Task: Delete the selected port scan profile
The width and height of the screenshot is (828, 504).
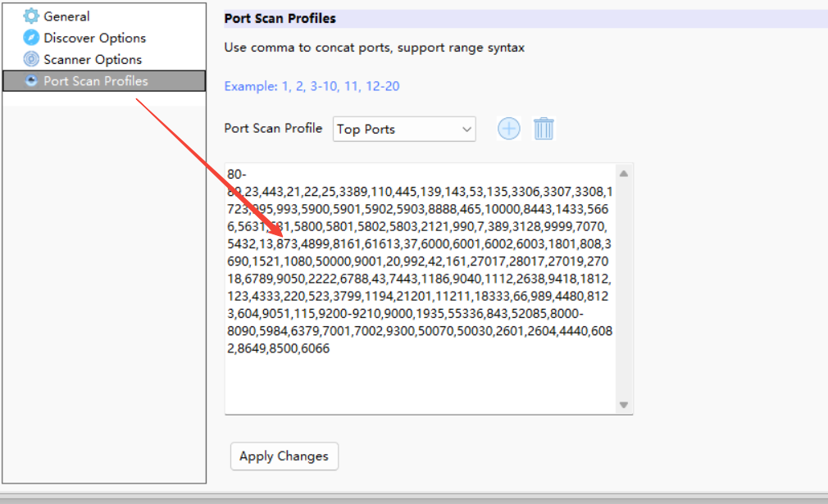Action: [544, 129]
